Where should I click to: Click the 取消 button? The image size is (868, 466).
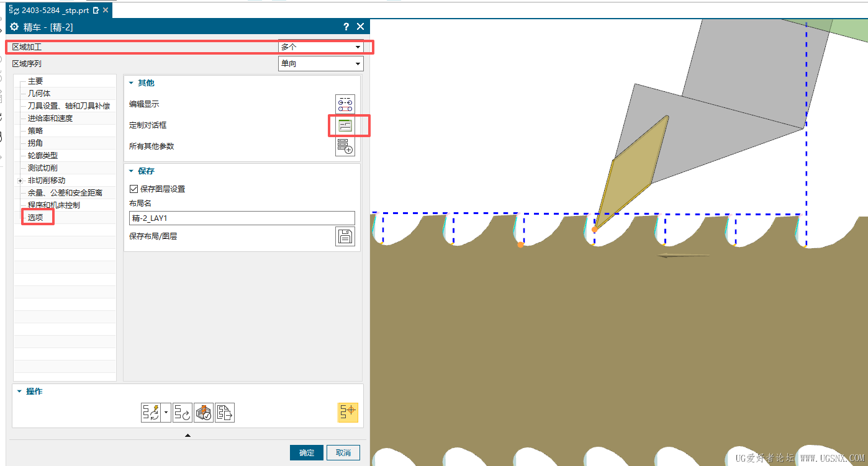point(343,453)
